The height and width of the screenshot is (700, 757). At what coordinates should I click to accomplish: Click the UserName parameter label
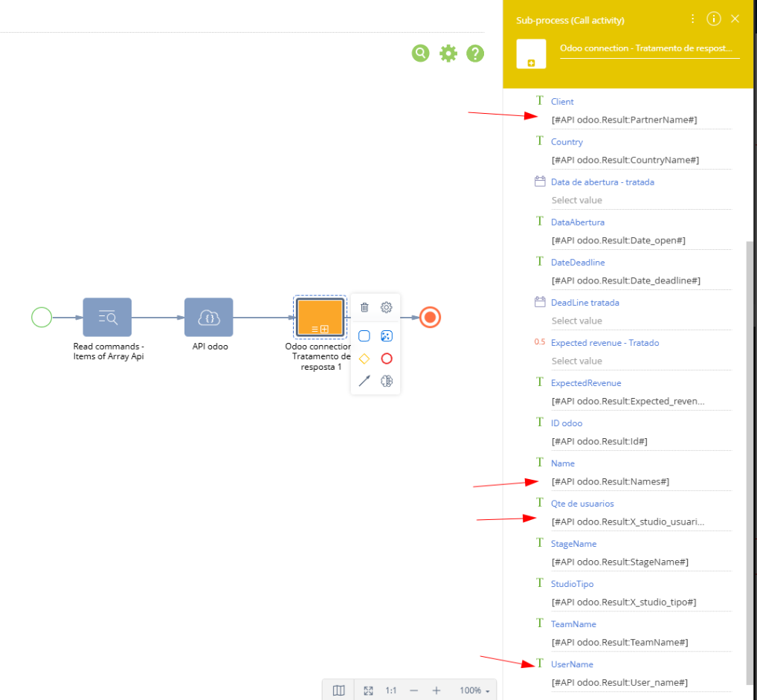(x=572, y=664)
